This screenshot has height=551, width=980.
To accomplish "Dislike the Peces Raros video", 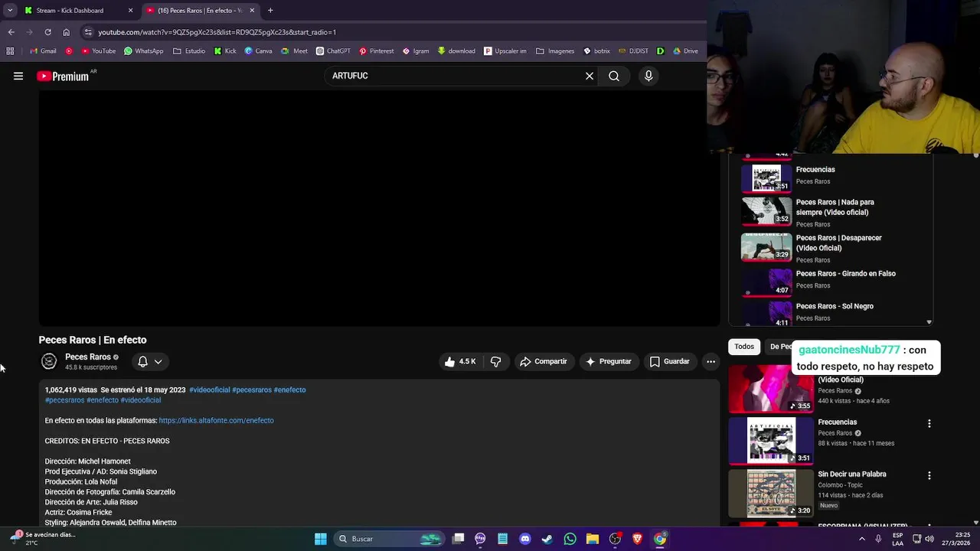I will (496, 361).
